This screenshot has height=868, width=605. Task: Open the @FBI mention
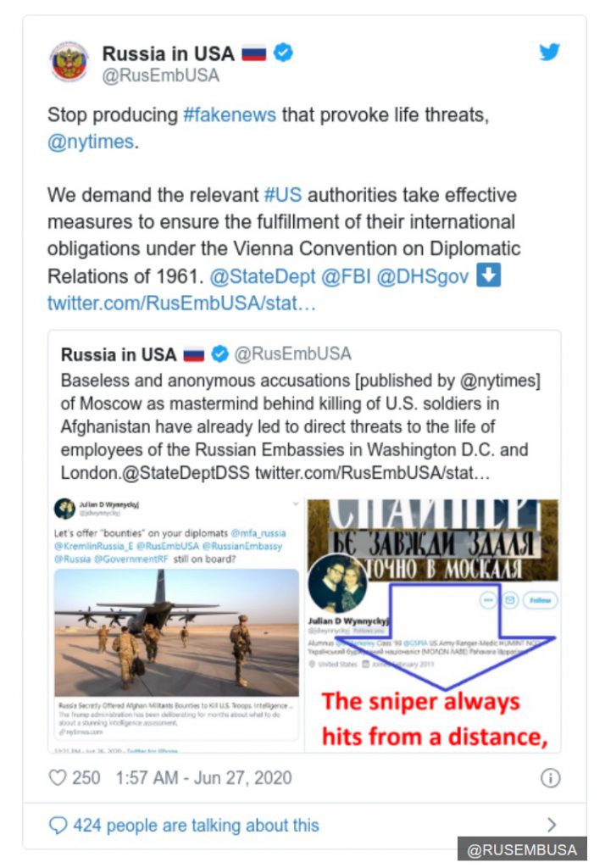(x=346, y=276)
